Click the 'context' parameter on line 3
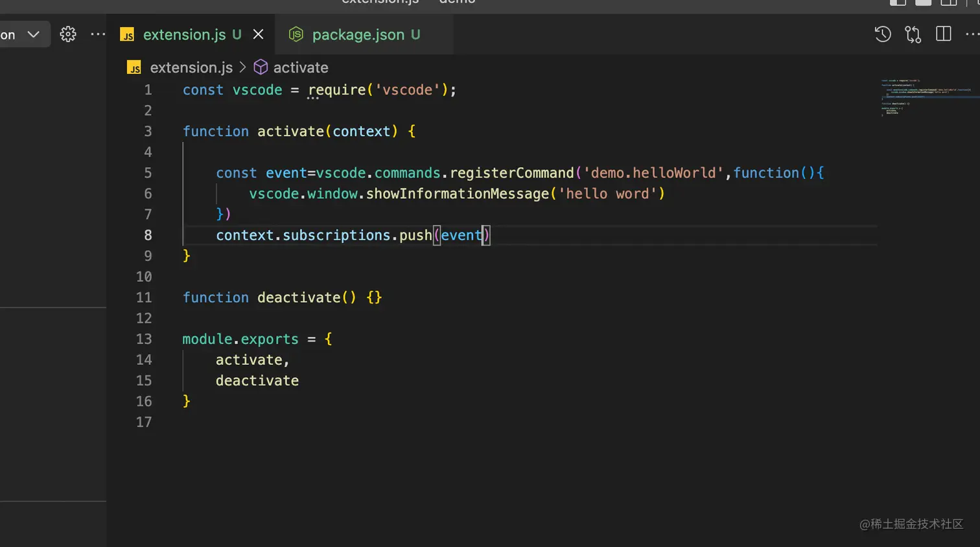980x547 pixels. (x=362, y=132)
